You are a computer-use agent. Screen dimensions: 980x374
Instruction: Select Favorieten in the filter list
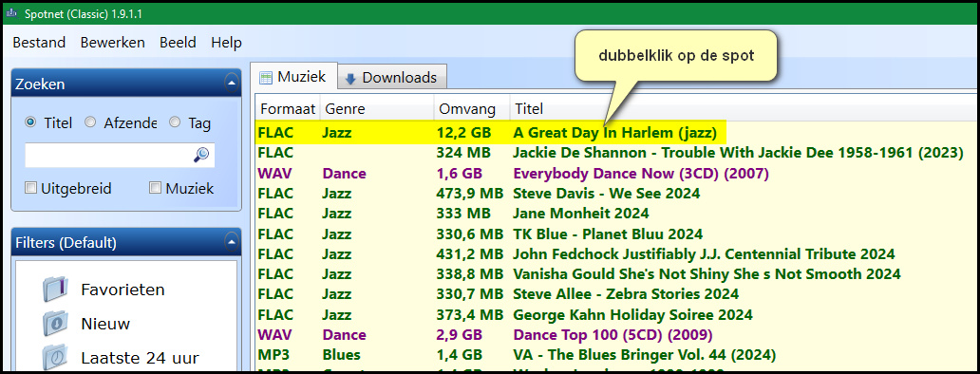coord(123,290)
